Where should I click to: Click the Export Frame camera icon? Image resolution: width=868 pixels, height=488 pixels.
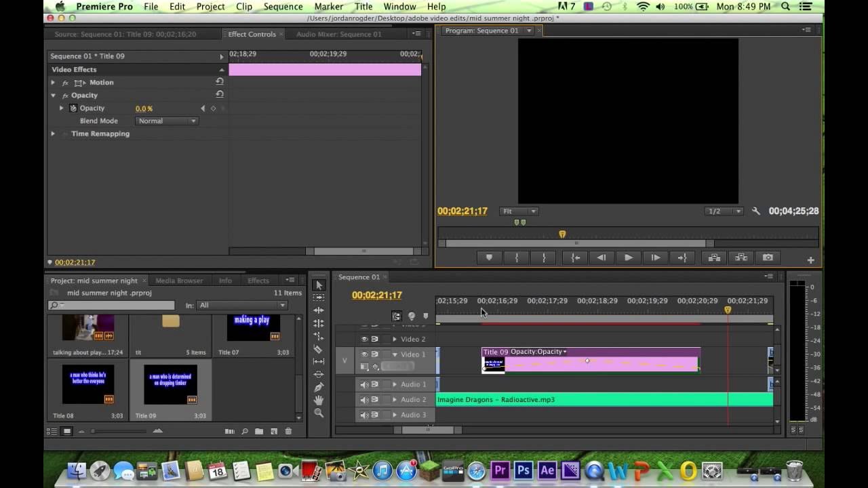[x=768, y=258]
